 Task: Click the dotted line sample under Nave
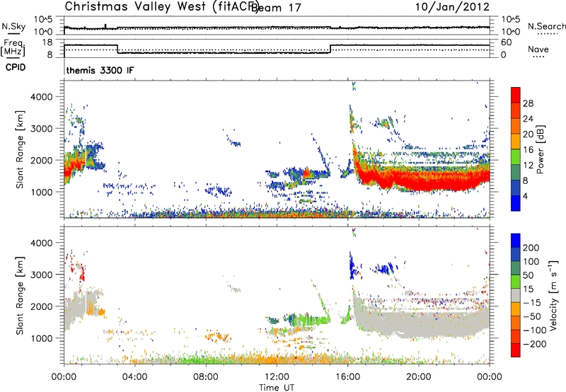538,57
